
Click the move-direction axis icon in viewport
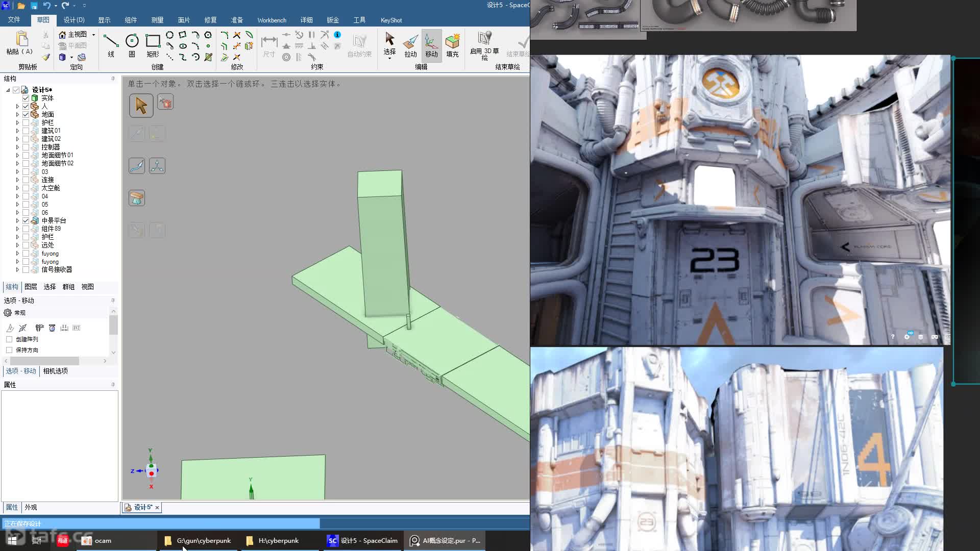pos(157,166)
